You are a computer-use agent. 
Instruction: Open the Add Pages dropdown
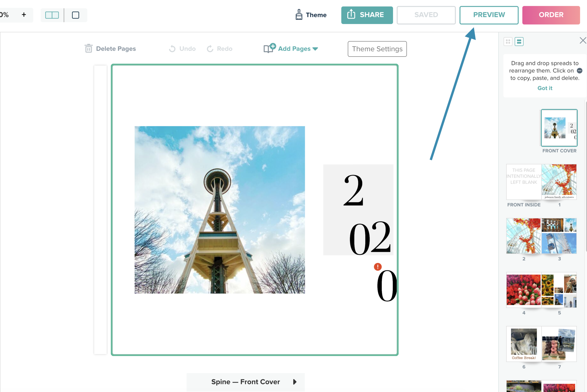tap(316, 49)
